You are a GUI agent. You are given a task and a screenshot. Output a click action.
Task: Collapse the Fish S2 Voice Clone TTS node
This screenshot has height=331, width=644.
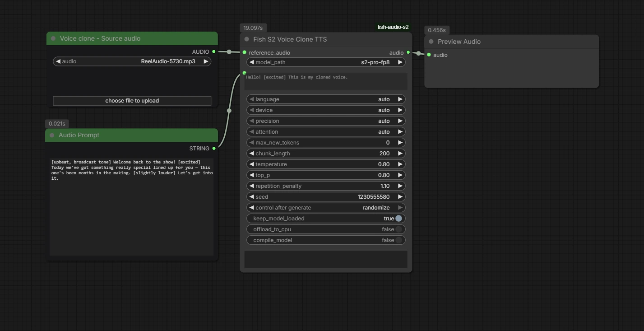coord(246,39)
